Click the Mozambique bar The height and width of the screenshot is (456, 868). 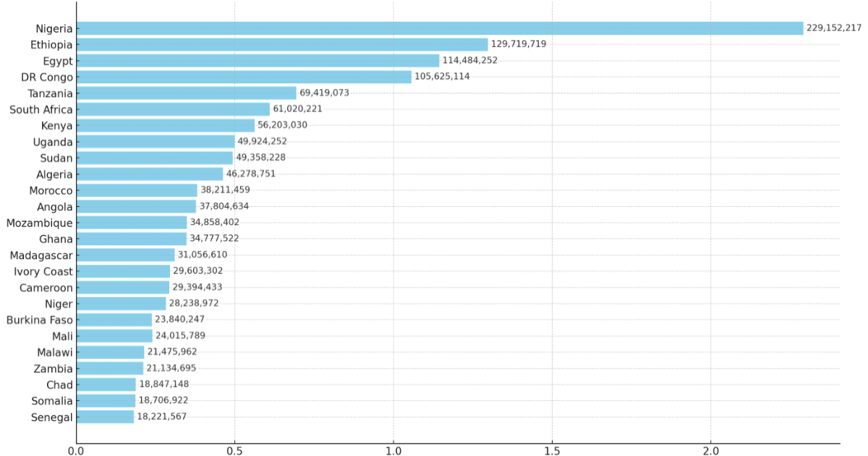(x=132, y=223)
